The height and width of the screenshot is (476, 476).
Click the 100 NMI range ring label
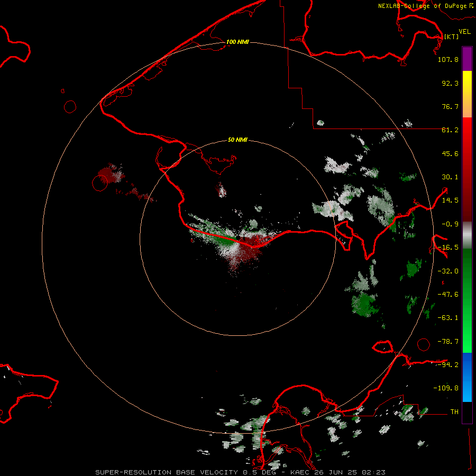pyautogui.click(x=237, y=42)
